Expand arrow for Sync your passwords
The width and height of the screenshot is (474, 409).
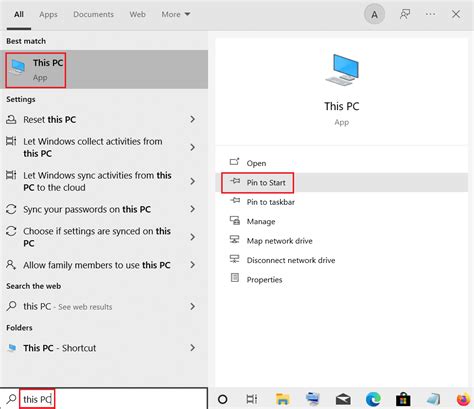pyautogui.click(x=192, y=209)
